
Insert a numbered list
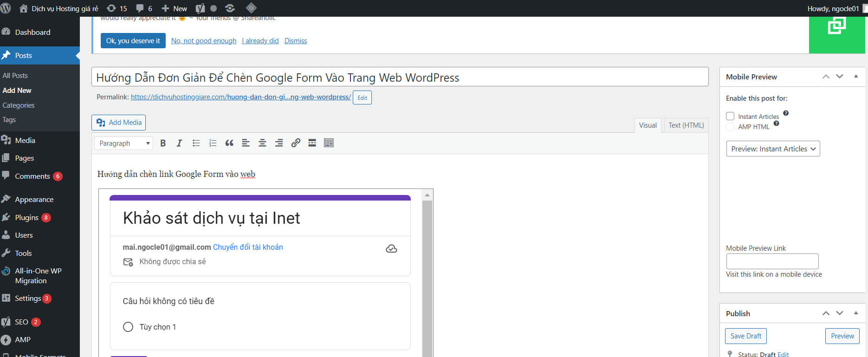[x=213, y=143]
